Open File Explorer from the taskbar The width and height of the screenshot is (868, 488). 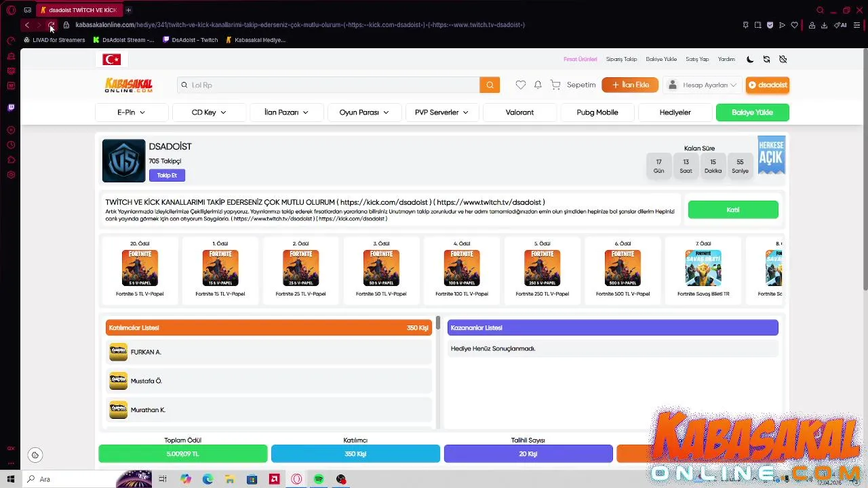(230, 479)
